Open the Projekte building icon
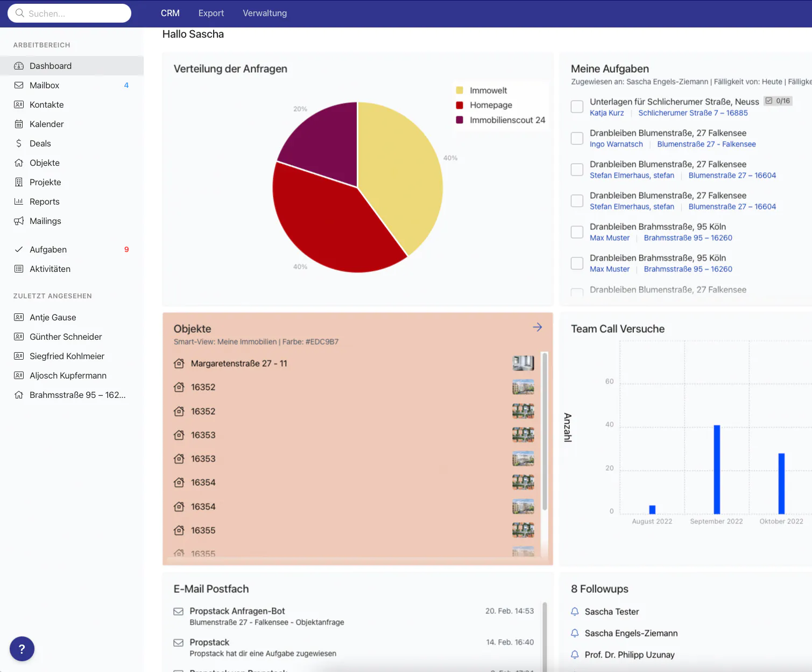This screenshot has width=812, height=672. 19,182
